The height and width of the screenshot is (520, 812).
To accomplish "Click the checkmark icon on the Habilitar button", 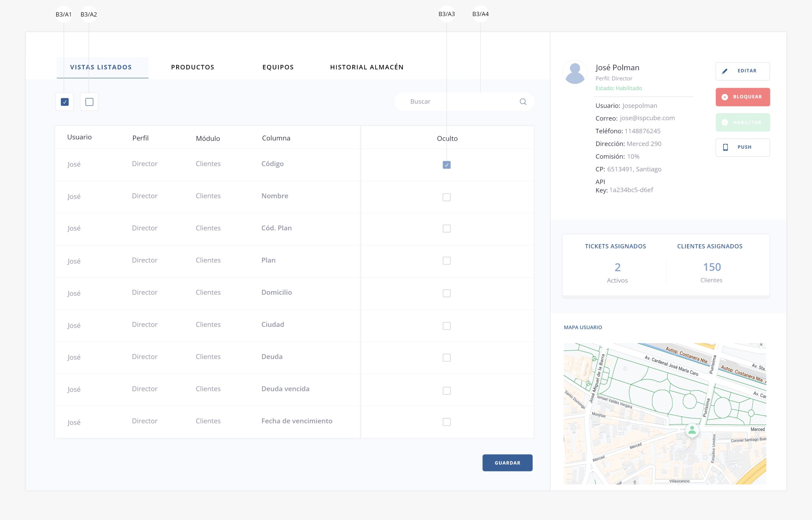I will point(724,122).
